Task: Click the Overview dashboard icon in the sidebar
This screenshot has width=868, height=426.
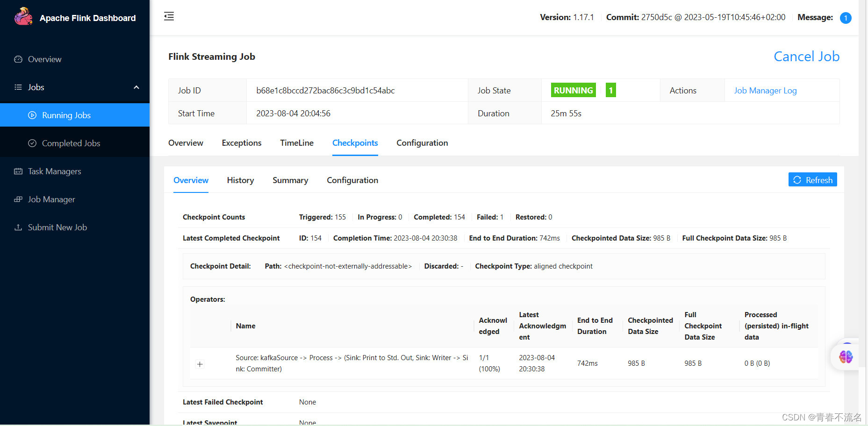Action: [18, 59]
